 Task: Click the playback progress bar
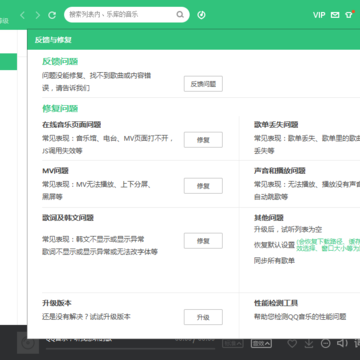point(131,349)
